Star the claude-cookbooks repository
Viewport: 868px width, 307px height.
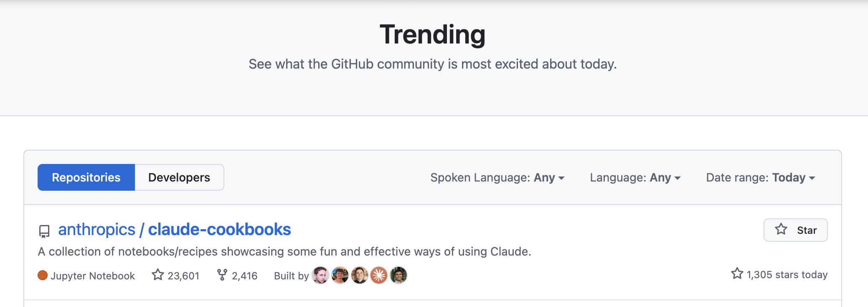coord(795,230)
